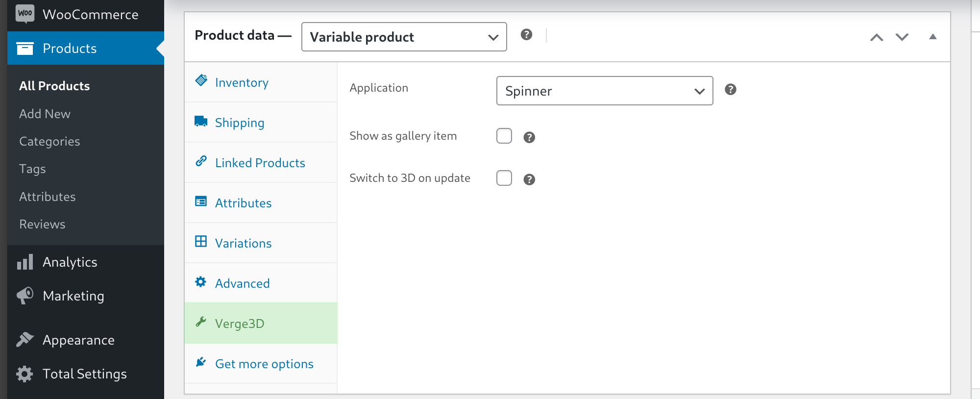Open Analytics menu

[x=86, y=262]
